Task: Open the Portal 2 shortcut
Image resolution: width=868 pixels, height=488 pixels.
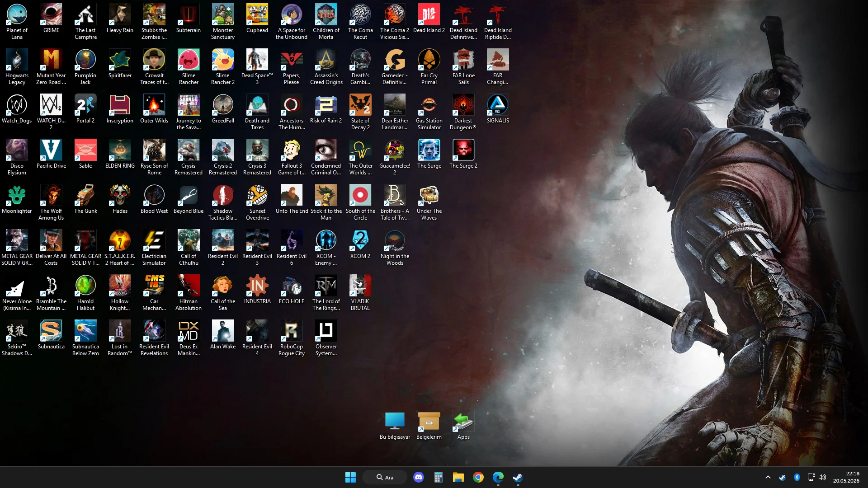Action: click(85, 109)
